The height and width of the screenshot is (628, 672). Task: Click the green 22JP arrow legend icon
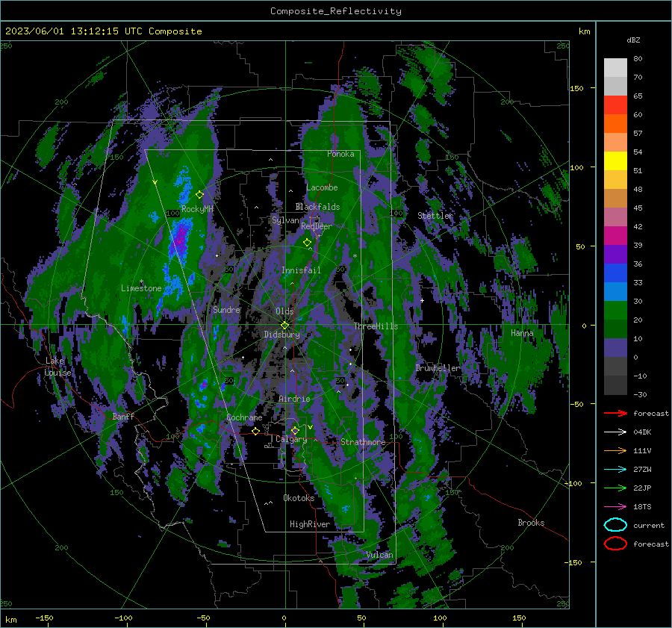point(615,488)
